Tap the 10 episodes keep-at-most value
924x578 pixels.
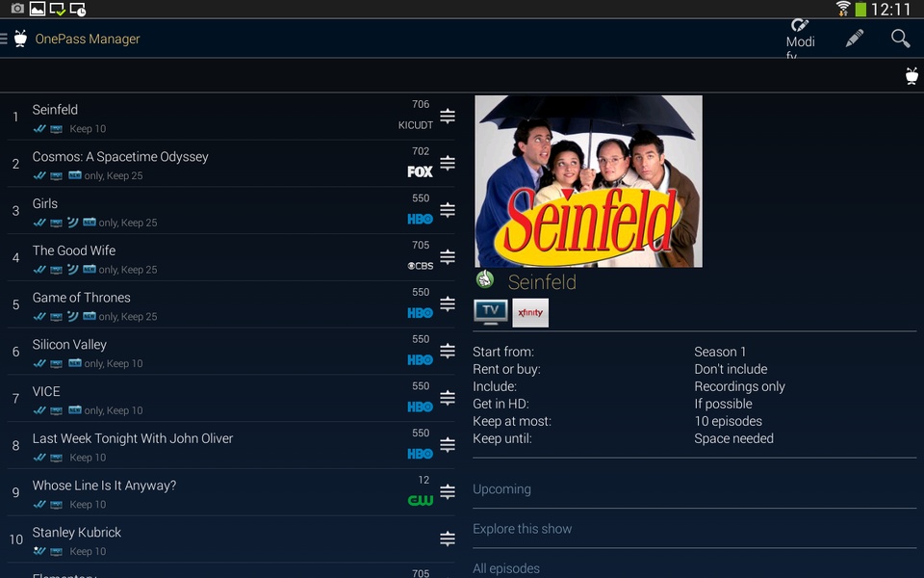click(x=729, y=421)
